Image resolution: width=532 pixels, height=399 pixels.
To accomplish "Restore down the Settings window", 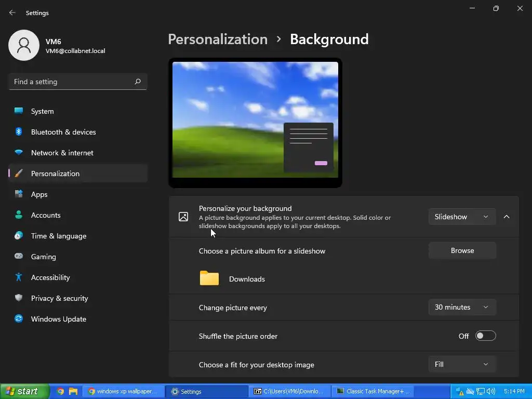I will [x=496, y=8].
